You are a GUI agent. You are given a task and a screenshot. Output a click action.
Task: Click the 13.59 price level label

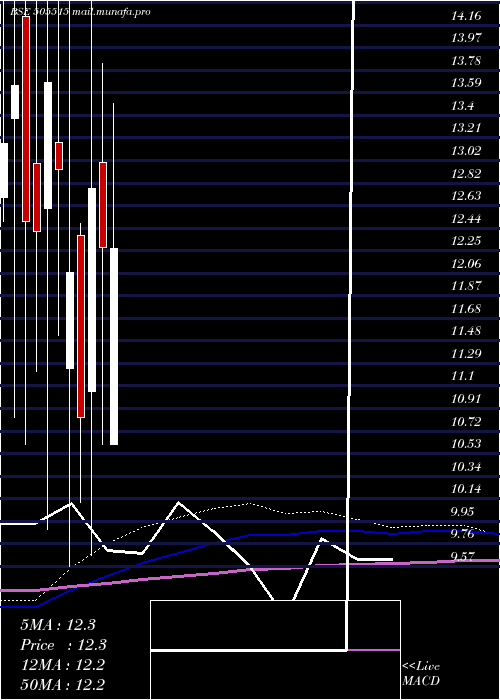466,83
